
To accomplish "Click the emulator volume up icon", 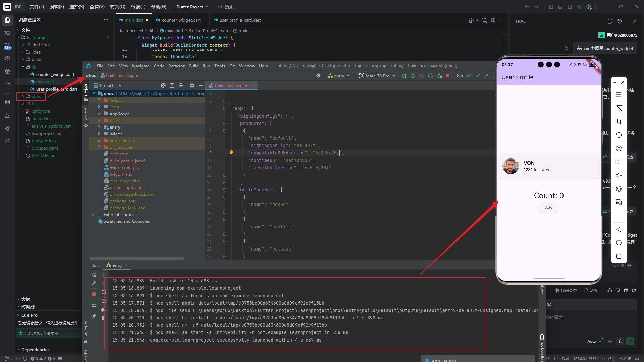I will [x=619, y=162].
